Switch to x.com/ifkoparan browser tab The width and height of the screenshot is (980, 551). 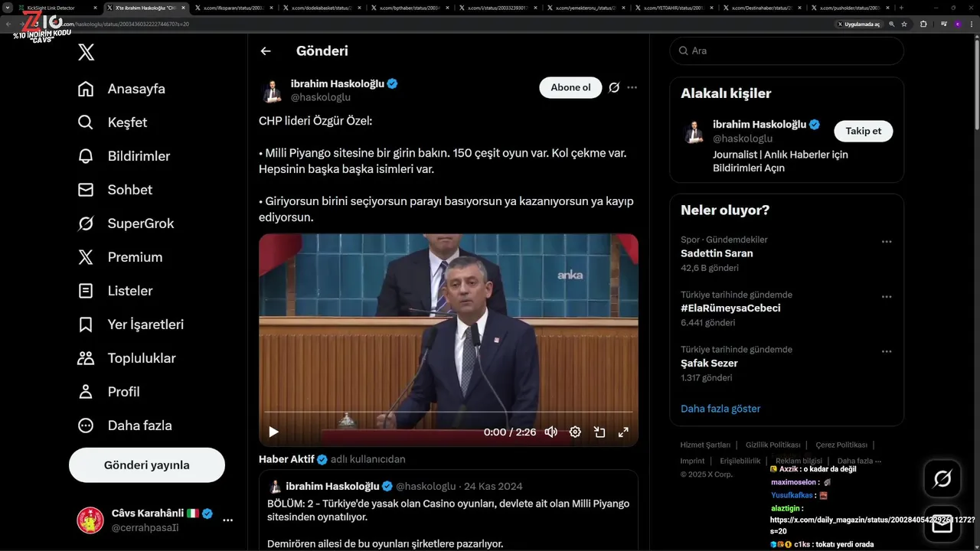(233, 8)
